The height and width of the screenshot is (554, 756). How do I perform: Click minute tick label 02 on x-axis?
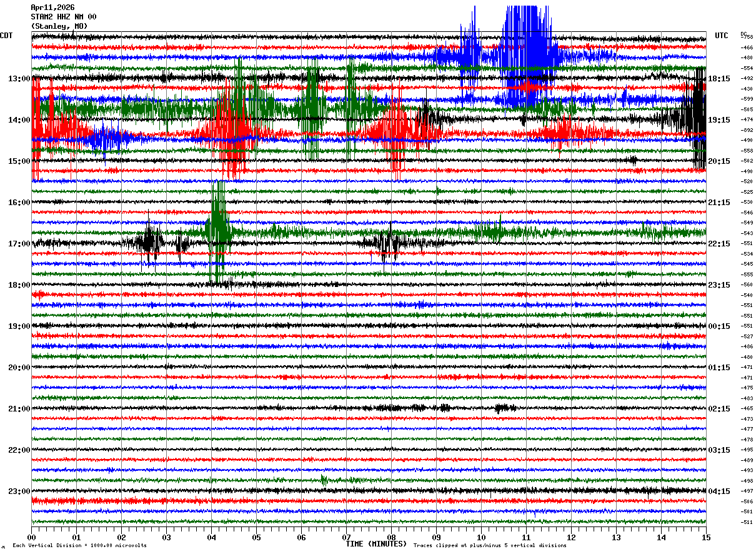[x=122, y=537]
